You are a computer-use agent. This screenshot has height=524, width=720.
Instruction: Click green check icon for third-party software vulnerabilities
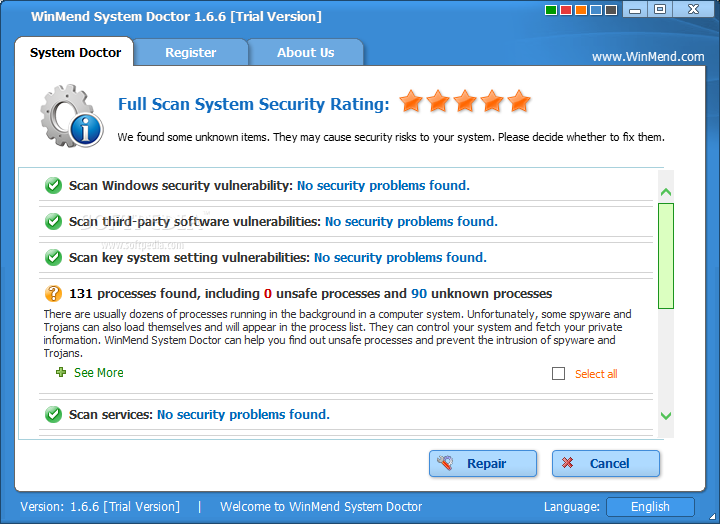(x=53, y=221)
